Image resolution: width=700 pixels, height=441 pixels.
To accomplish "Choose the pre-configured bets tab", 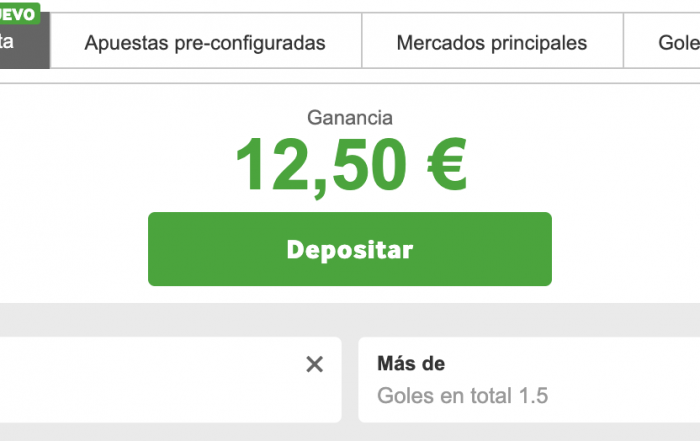I will coord(205,43).
